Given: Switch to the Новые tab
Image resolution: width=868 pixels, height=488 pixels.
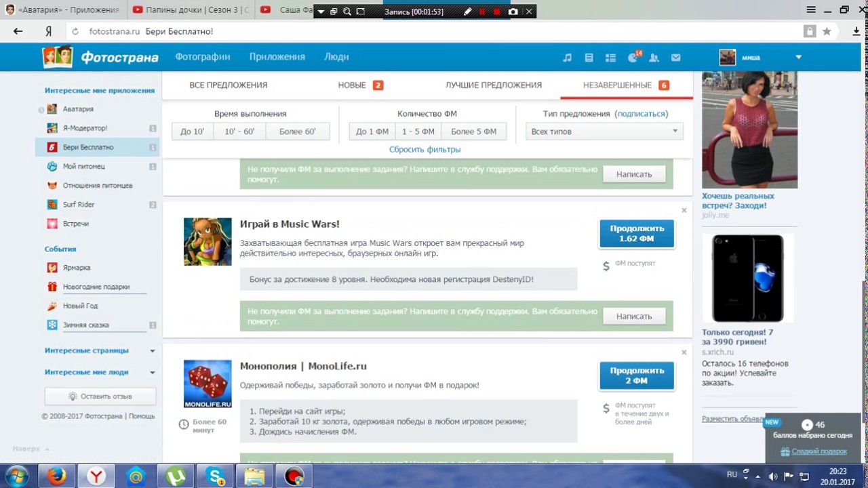Looking at the screenshot, I should (x=361, y=85).
